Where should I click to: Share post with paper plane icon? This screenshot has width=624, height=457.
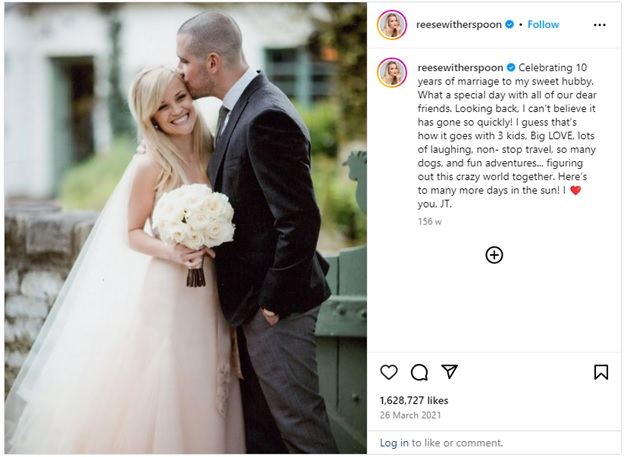pyautogui.click(x=450, y=371)
